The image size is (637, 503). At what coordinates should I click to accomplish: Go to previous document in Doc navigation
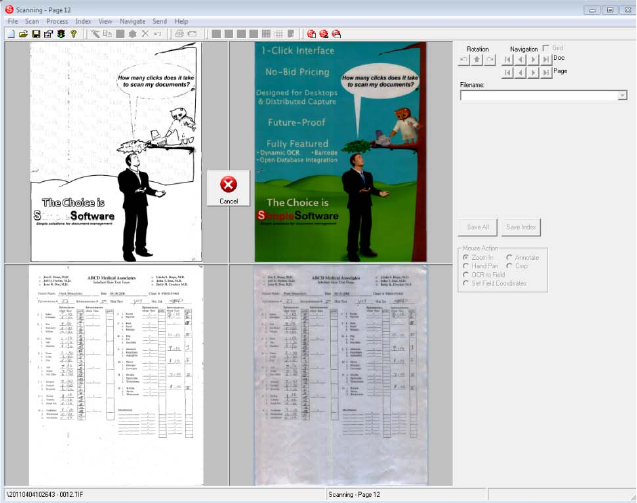coord(520,60)
